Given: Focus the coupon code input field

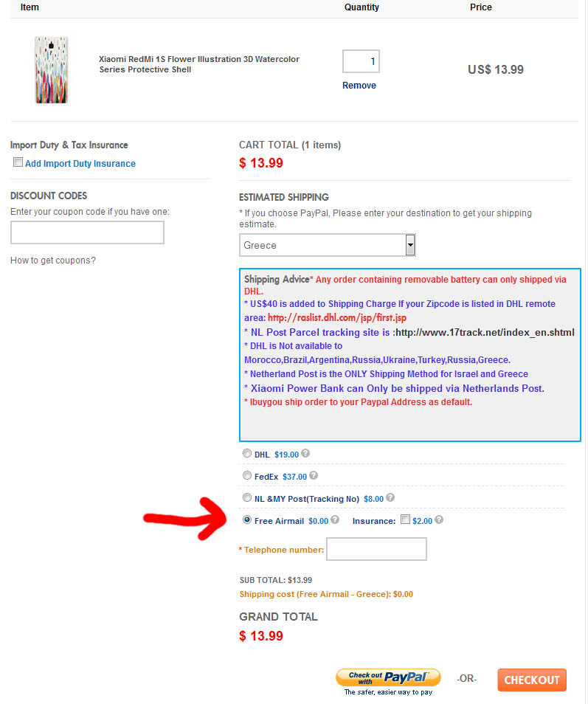Looking at the screenshot, I should point(88,232).
